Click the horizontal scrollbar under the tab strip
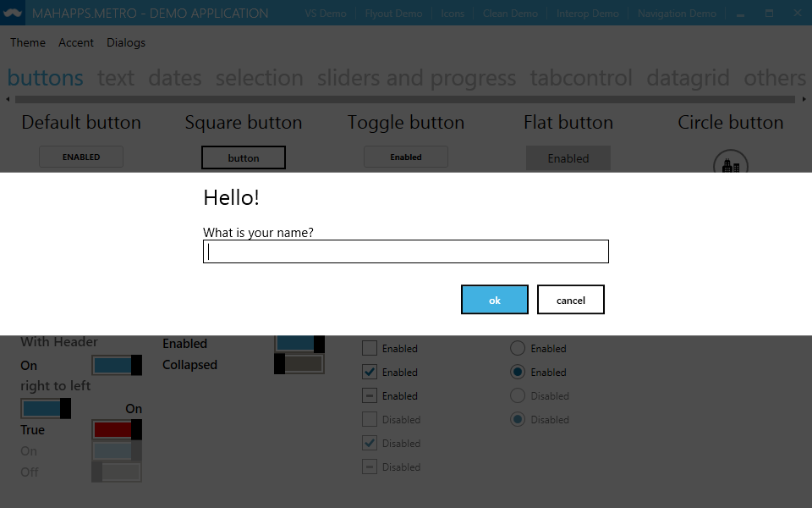Image resolution: width=812 pixels, height=508 pixels. pos(406,98)
